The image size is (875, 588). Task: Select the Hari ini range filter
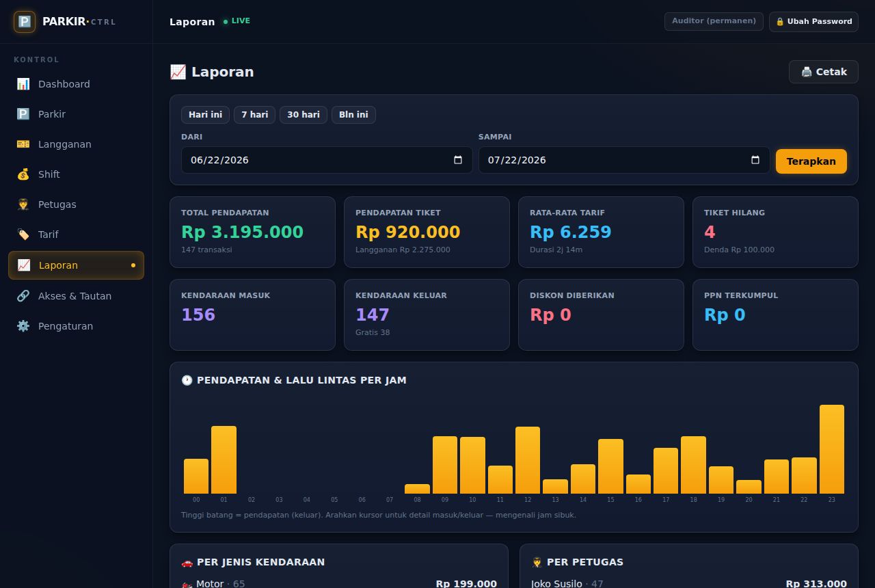[x=205, y=115]
